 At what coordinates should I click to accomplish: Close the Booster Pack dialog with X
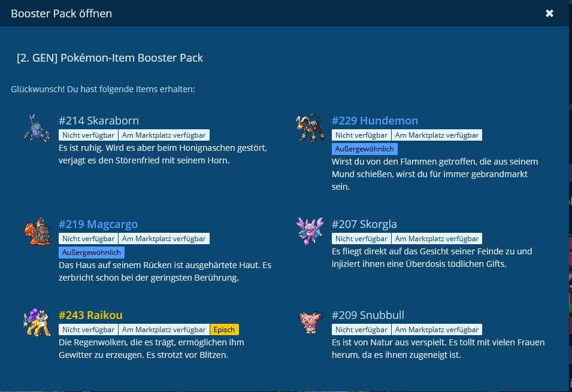tap(549, 13)
